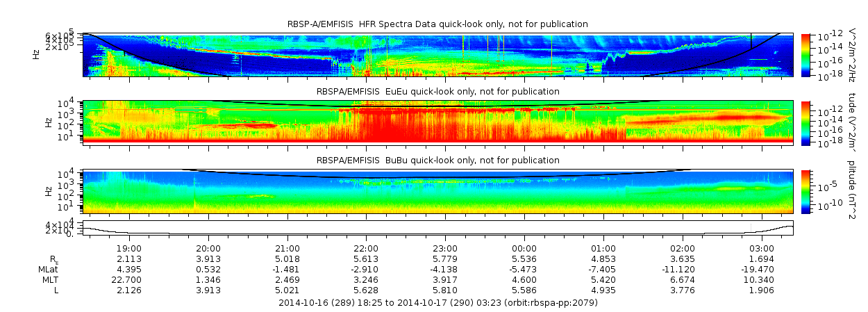Select the 00:00 time axis label
Image resolution: width=868 pixels, height=312 pixels.
(524, 248)
